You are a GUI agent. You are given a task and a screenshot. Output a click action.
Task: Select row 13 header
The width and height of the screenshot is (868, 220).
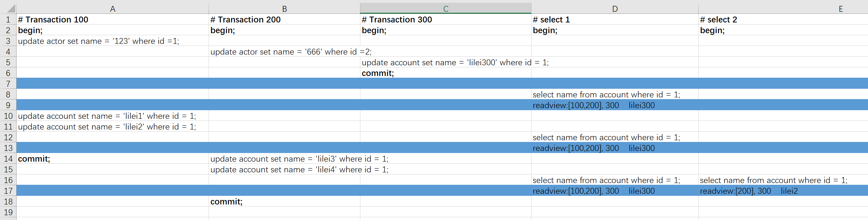click(x=8, y=148)
